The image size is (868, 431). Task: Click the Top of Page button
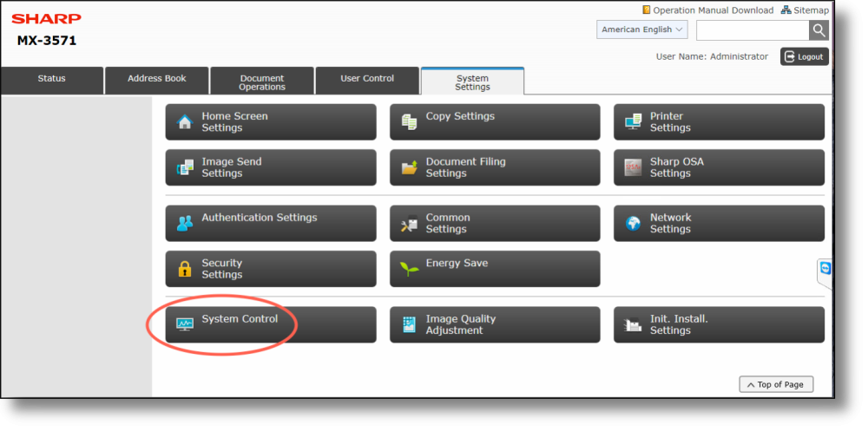pos(776,384)
